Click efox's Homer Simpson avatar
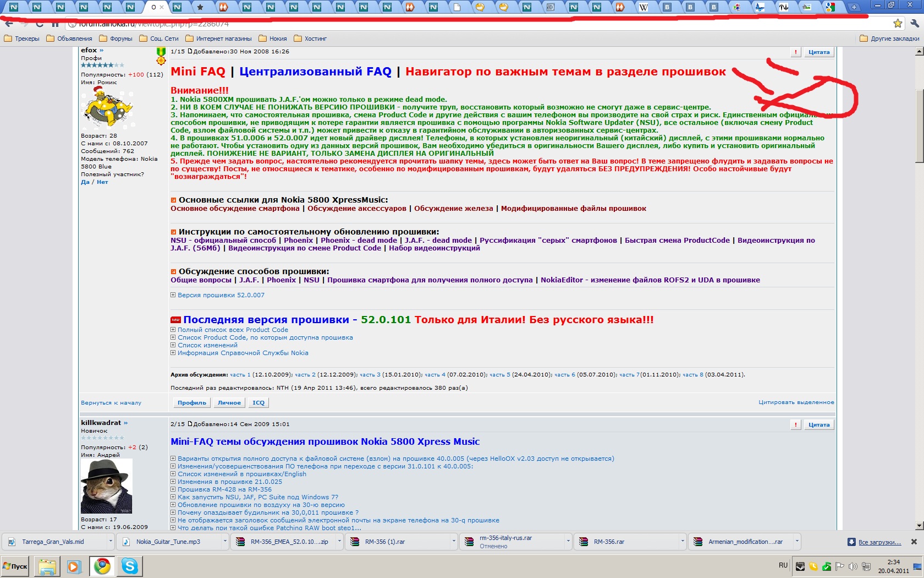This screenshot has width=924, height=578. (107, 107)
